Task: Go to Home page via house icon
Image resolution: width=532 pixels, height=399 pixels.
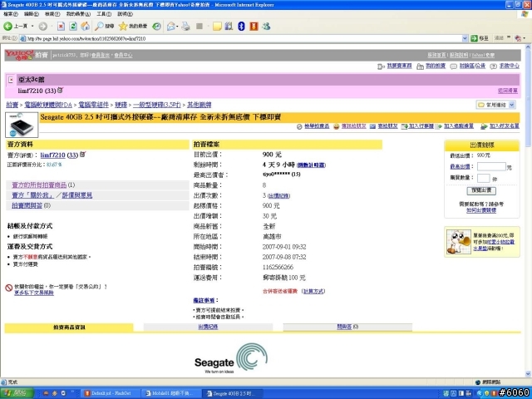Action: point(86,26)
